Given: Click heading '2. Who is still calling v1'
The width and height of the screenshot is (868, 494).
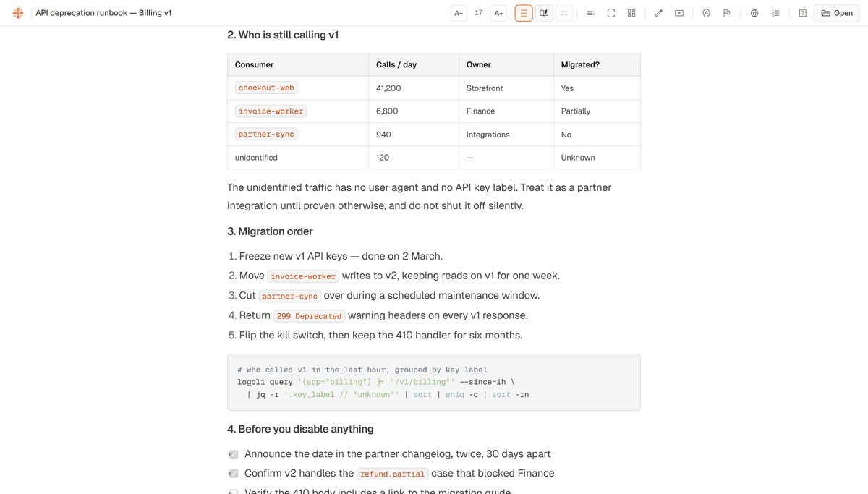Looking at the screenshot, I should tap(283, 35).
